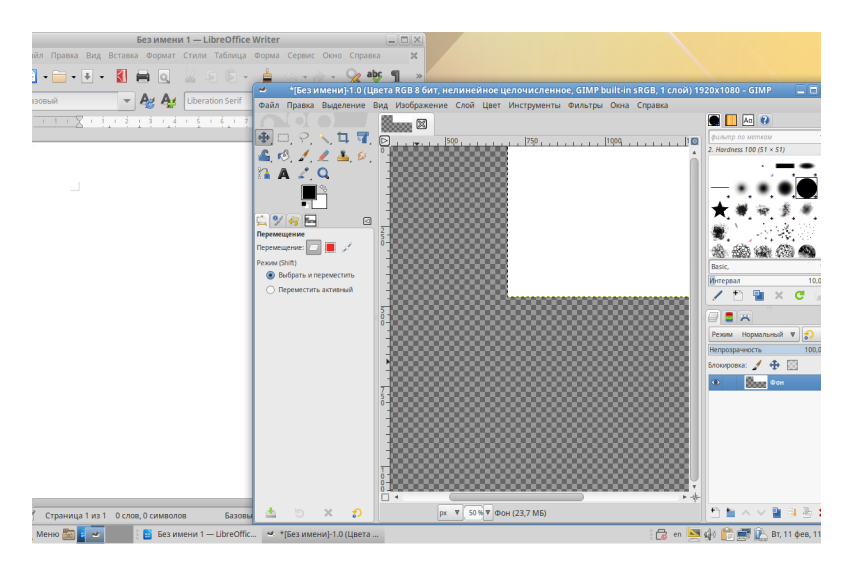Click the white background color swatch
The width and height of the screenshot is (853, 576).
coord(321,203)
